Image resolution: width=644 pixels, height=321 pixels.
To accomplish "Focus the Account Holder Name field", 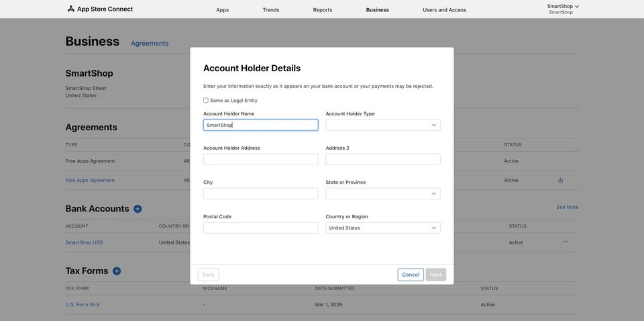I will click(x=260, y=125).
